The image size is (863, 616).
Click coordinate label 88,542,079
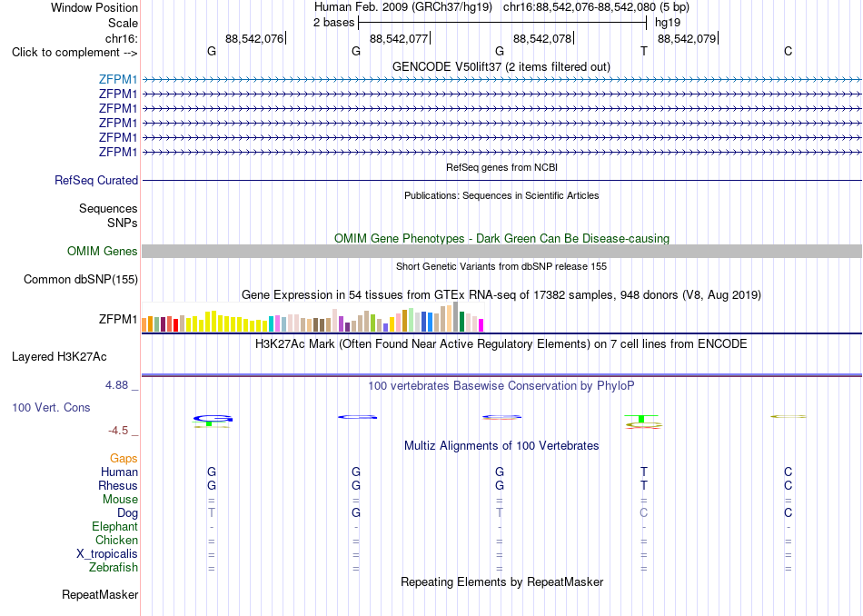(x=687, y=38)
